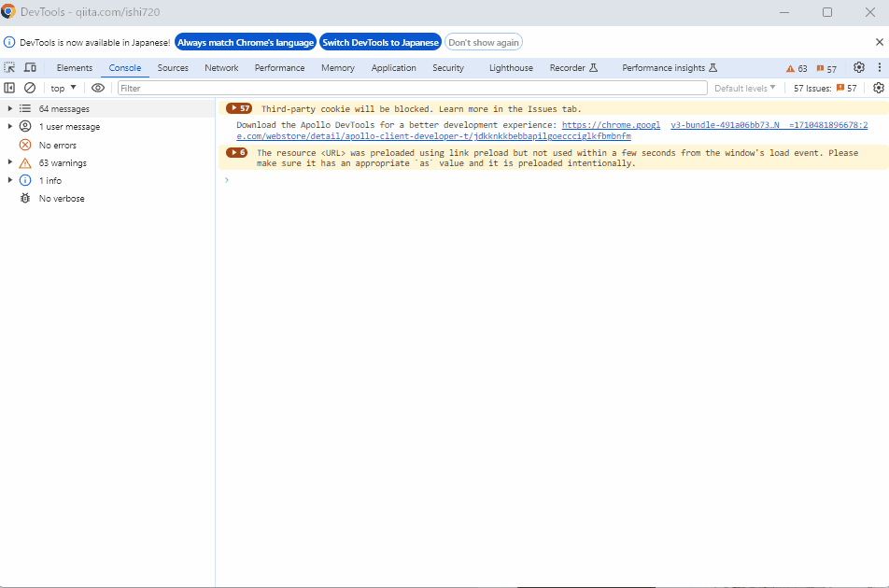Toggle the activity bar panel icon

tap(9, 87)
